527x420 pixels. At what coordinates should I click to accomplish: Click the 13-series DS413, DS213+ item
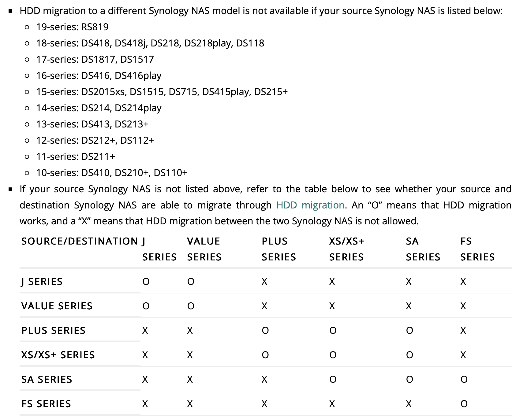pos(92,124)
